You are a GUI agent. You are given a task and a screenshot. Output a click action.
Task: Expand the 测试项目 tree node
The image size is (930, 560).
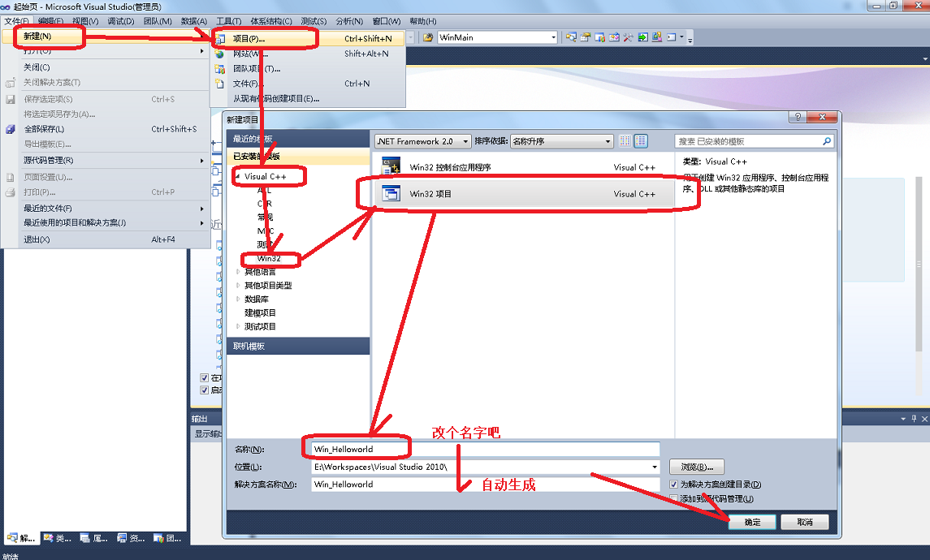pyautogui.click(x=238, y=326)
